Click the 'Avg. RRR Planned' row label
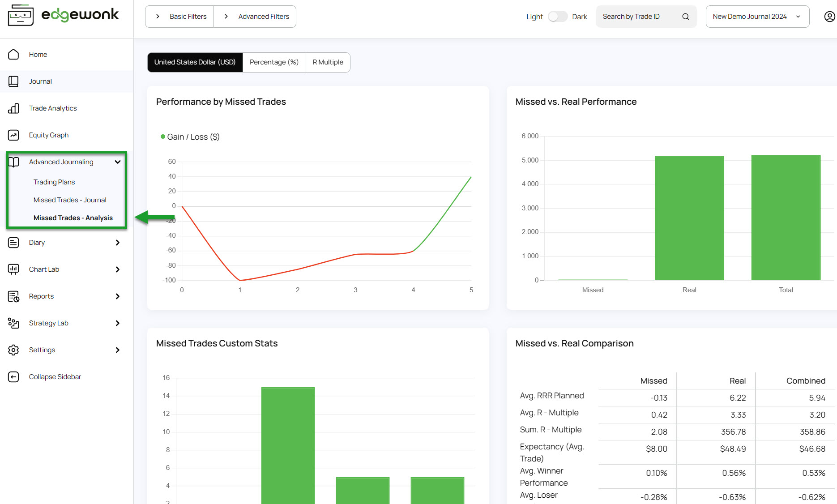 (x=552, y=396)
